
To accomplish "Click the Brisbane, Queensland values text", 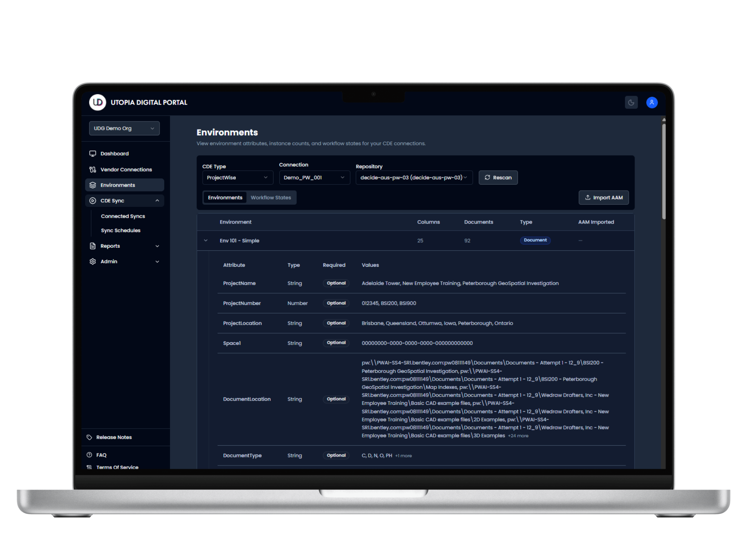I will [x=437, y=323].
